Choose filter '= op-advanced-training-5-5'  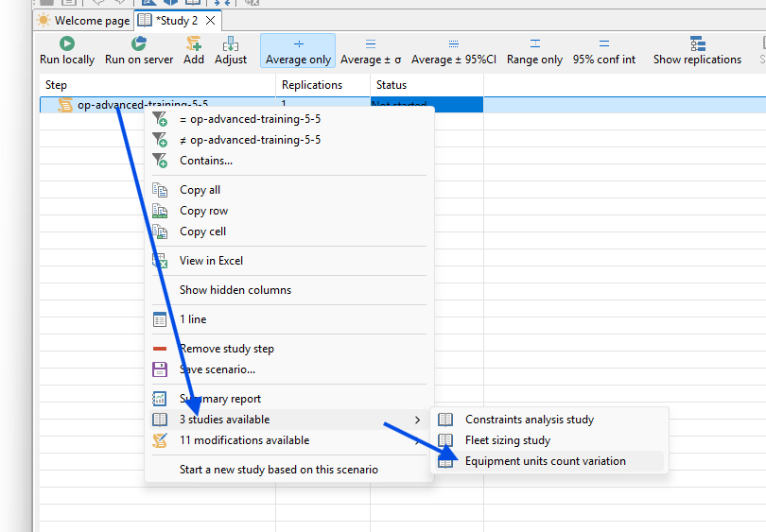pos(289,119)
